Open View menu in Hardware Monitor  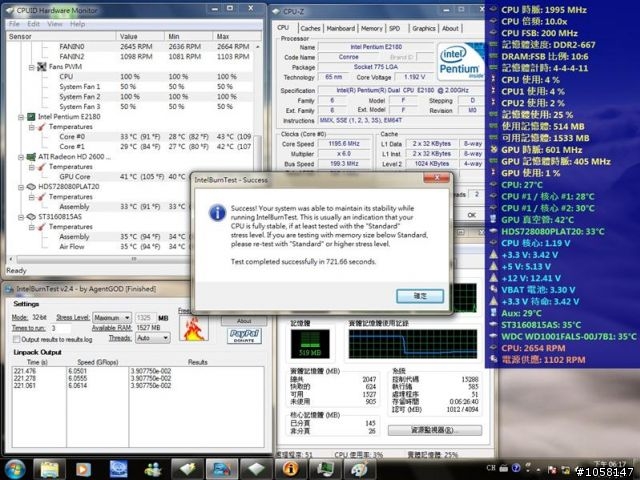55,24
